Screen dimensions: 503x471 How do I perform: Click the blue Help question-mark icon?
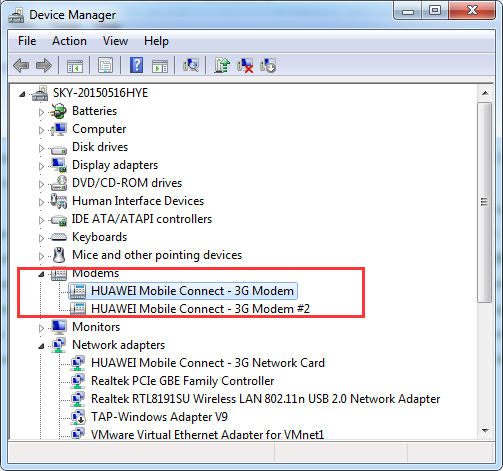tap(136, 65)
